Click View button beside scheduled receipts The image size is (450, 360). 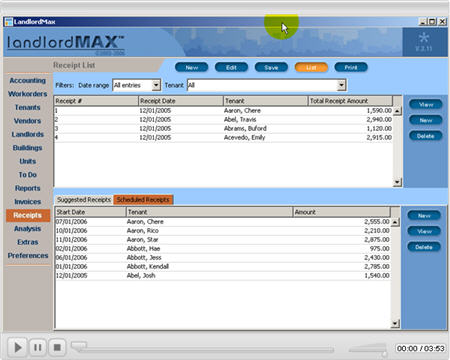[x=424, y=231]
